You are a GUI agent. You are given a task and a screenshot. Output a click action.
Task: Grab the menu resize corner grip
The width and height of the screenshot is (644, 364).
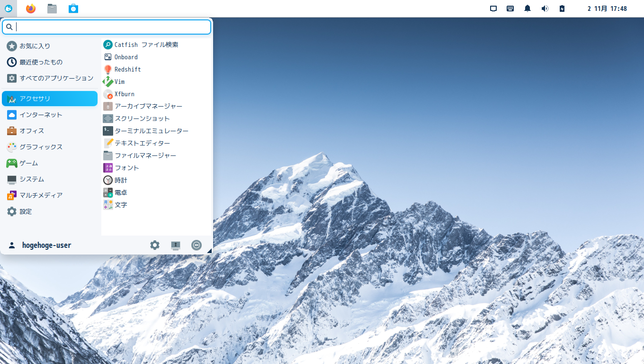(x=209, y=251)
